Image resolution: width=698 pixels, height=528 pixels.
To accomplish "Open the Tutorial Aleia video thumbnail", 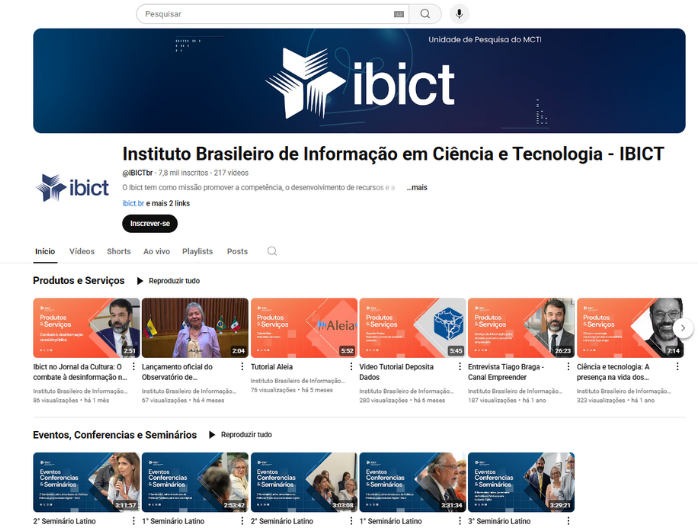I will pos(304,328).
